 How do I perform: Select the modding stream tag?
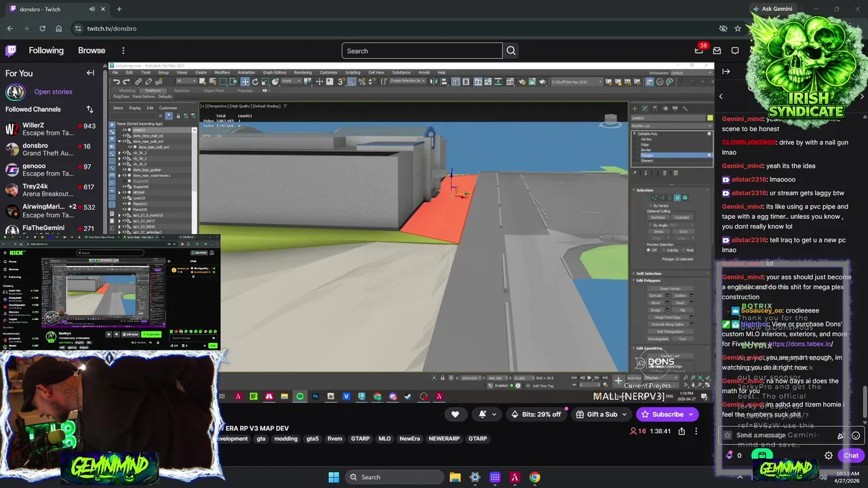tap(285, 439)
